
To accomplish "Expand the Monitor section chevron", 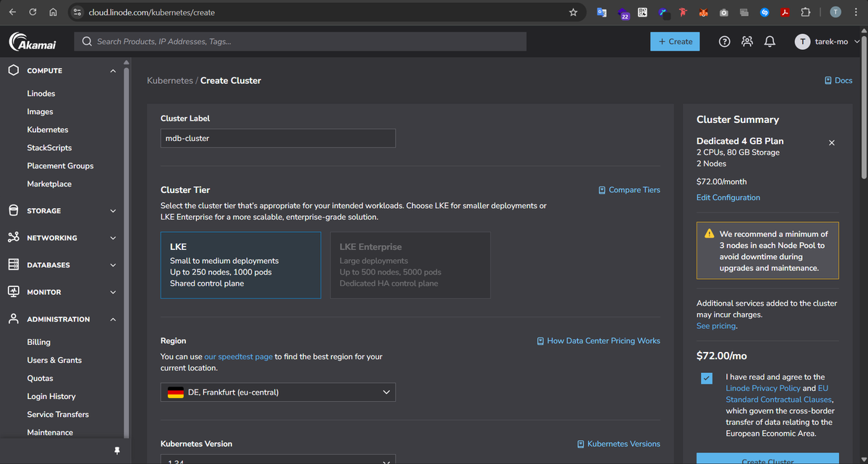I will tap(113, 292).
